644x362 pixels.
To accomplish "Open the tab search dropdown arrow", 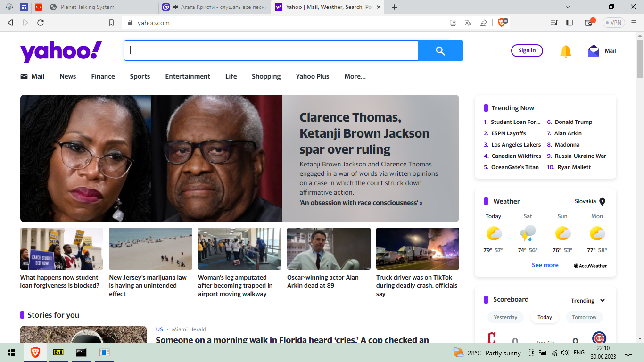I will [x=569, y=7].
